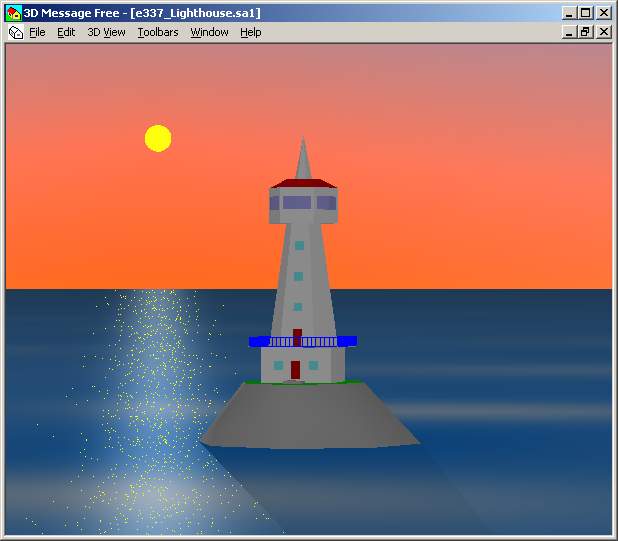Open the File menu
Screen dimensions: 618x541
(x=37, y=32)
